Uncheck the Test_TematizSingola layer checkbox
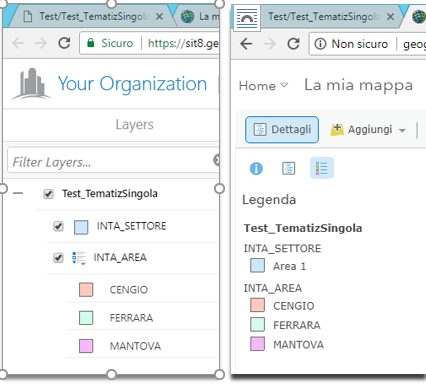This screenshot has width=426, height=384. [x=49, y=194]
